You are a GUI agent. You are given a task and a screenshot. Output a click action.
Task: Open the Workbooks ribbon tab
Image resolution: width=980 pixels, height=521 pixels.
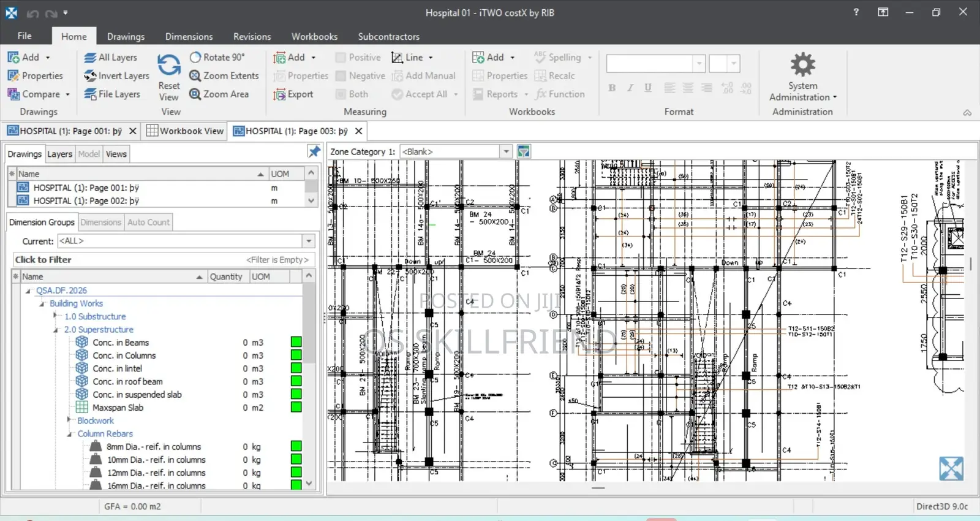[314, 37]
